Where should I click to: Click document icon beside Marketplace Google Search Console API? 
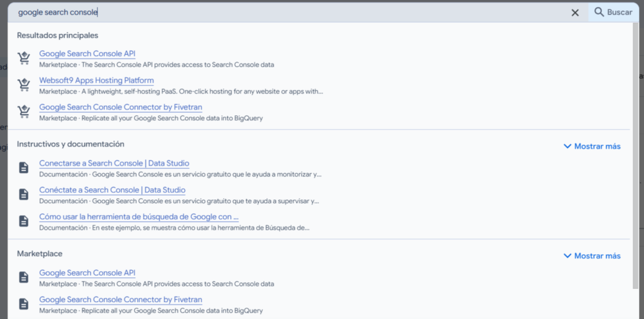coord(24,277)
